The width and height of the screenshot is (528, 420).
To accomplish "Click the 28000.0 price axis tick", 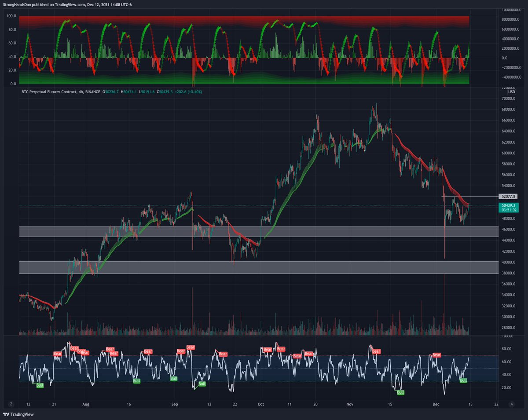I will (x=509, y=328).
